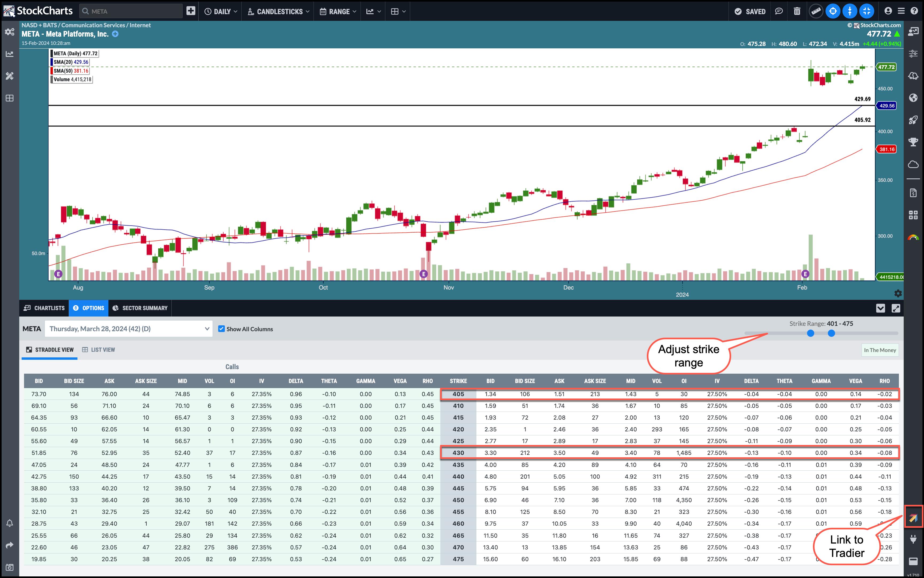Click the 430 strike row
The height and width of the screenshot is (578, 924).
(x=458, y=453)
